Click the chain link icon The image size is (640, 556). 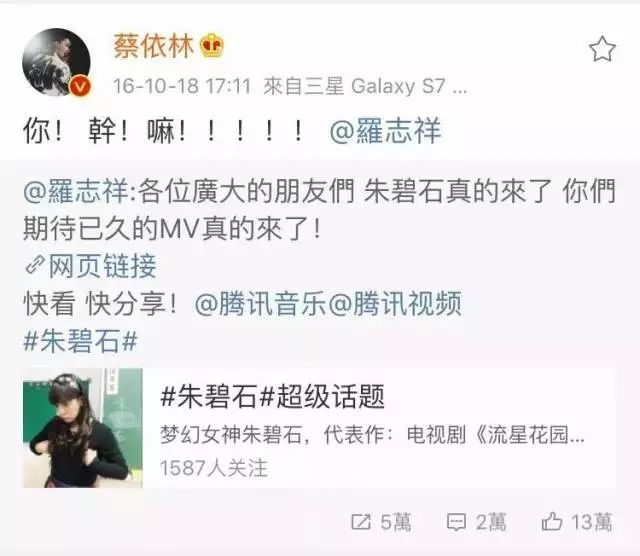tap(35, 265)
